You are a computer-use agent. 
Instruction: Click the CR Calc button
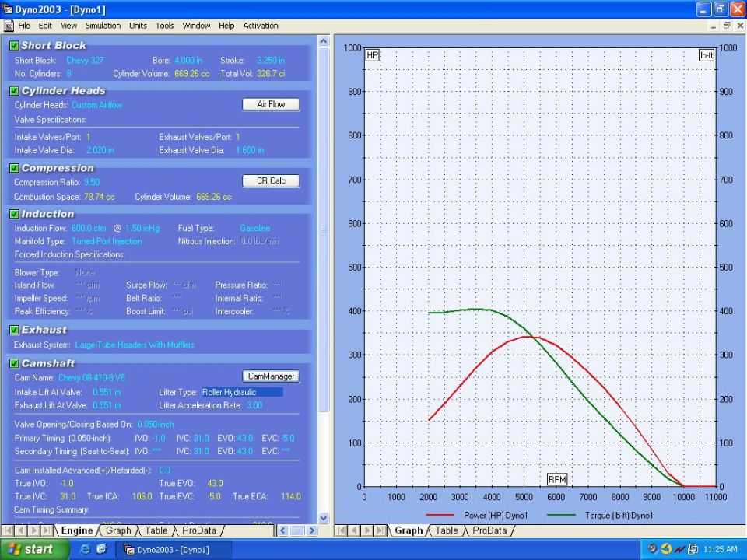click(271, 181)
